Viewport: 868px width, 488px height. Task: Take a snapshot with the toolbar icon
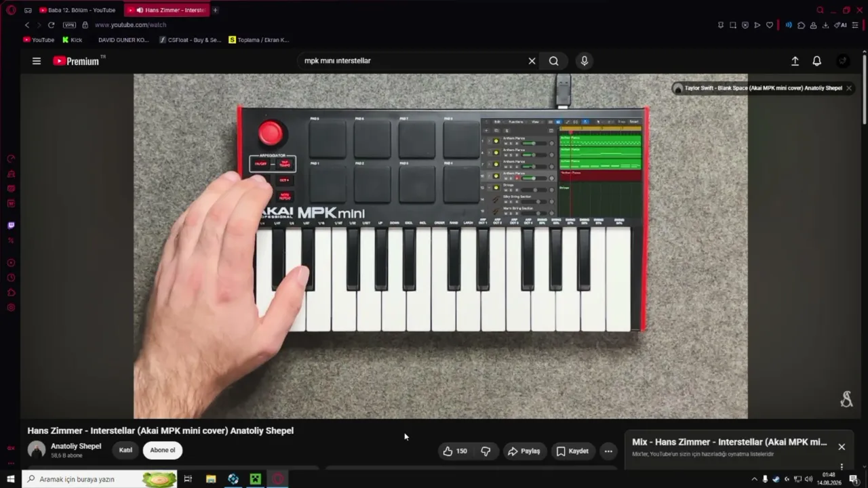tap(732, 25)
